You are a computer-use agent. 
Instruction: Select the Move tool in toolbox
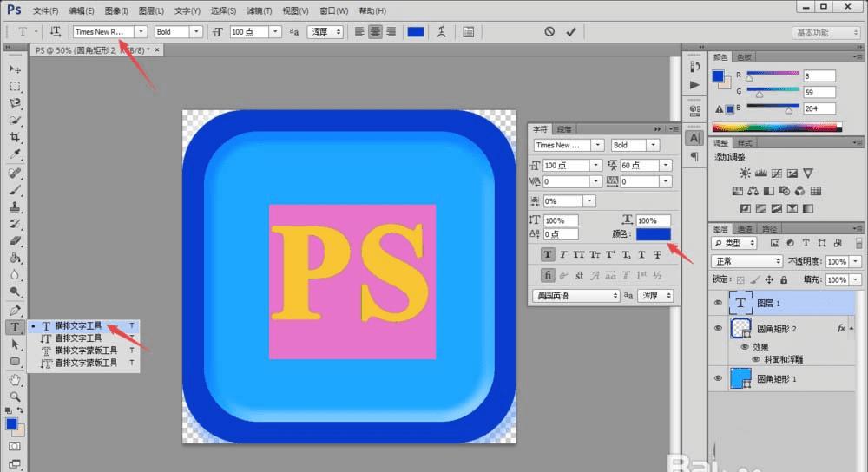(15, 69)
